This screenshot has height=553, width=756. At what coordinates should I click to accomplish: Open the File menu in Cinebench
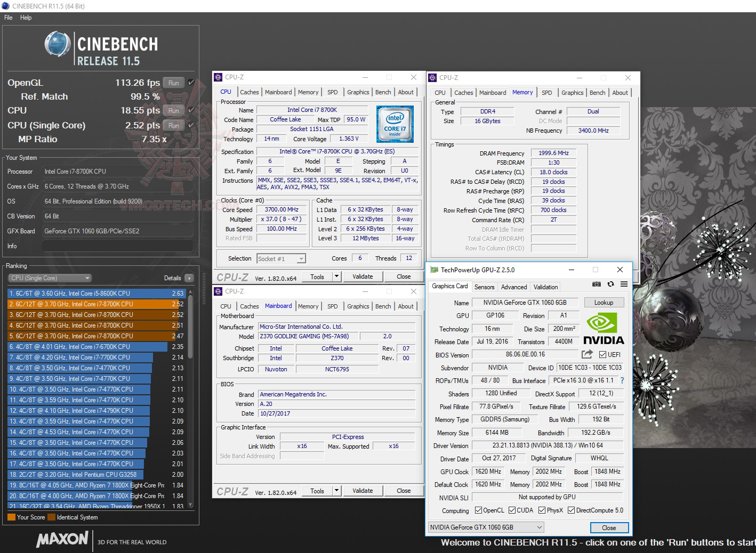[8, 17]
